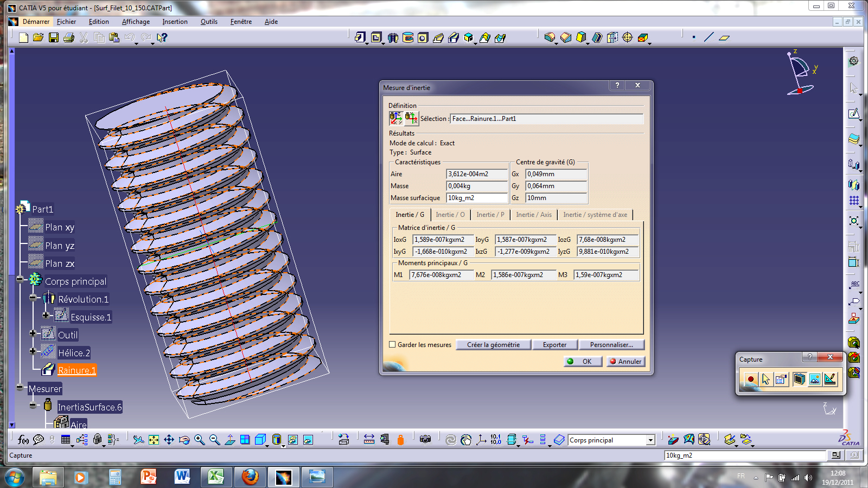The image size is (868, 488).
Task: Select the Rotate view hand icon
Action: coord(184,440)
